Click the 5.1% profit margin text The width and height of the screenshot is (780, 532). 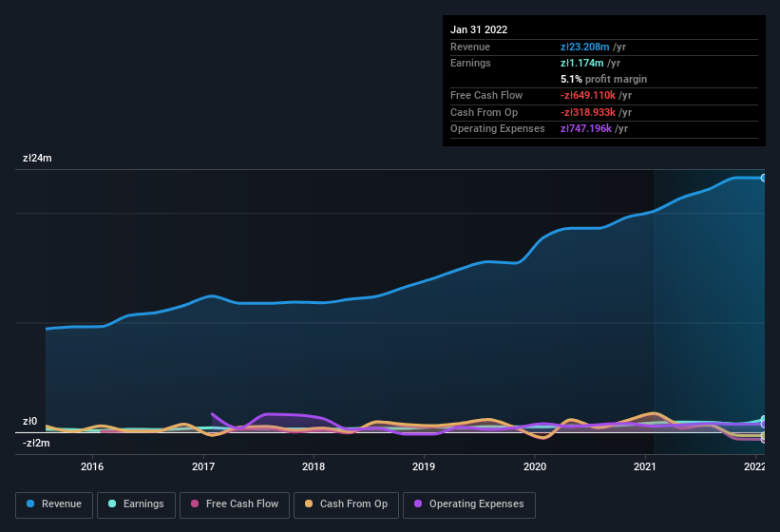click(x=603, y=79)
